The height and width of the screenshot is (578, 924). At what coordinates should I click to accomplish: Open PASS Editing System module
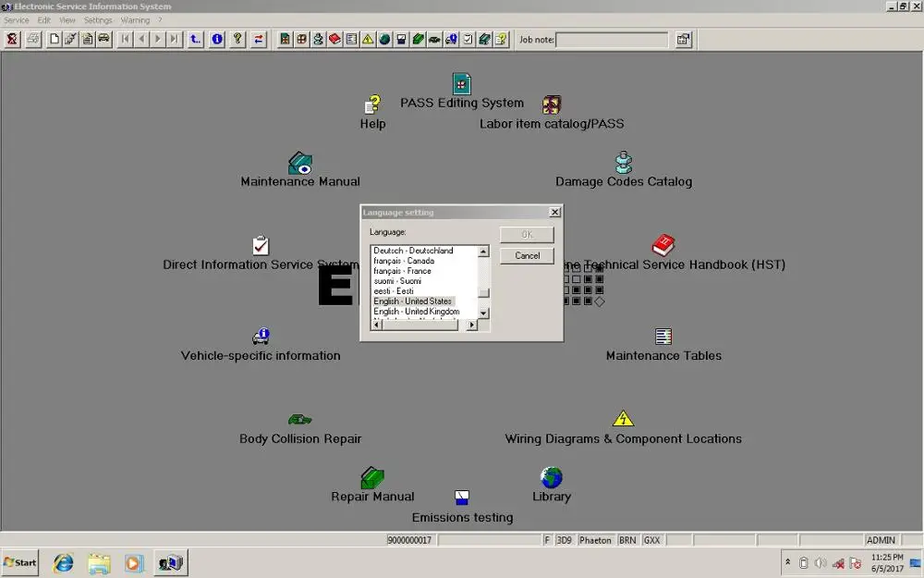(462, 92)
